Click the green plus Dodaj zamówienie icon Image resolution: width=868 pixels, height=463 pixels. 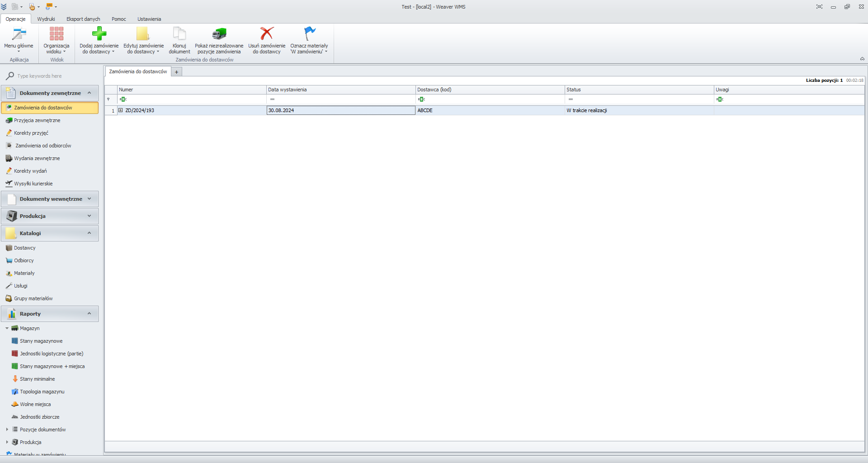pyautogui.click(x=99, y=34)
